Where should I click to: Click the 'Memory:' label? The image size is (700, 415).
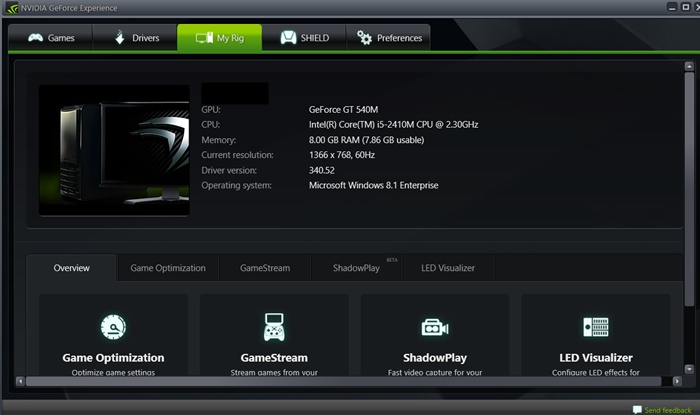click(x=218, y=140)
